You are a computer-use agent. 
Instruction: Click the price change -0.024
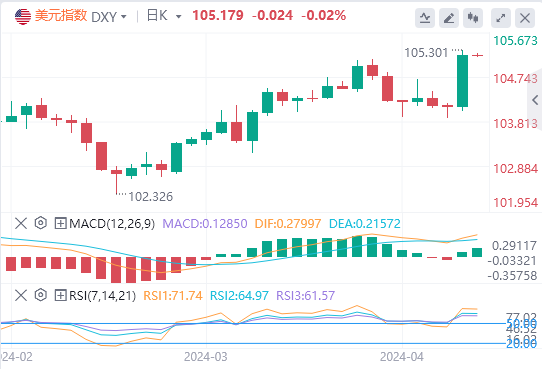coord(272,16)
